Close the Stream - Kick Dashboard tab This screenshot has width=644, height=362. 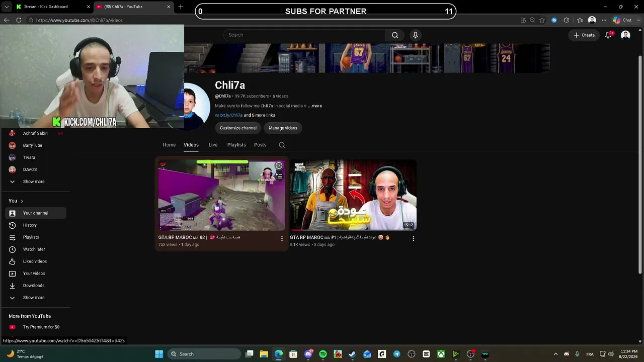pyautogui.click(x=89, y=7)
